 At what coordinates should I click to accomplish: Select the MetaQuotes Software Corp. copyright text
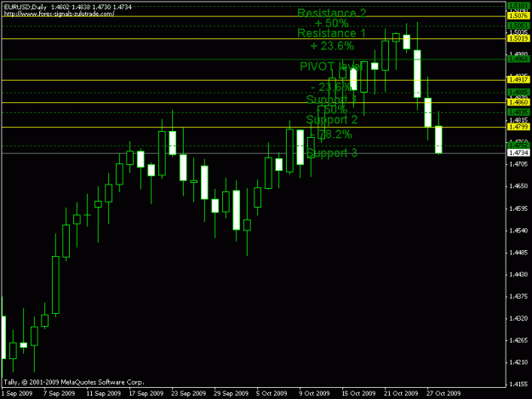(74, 382)
